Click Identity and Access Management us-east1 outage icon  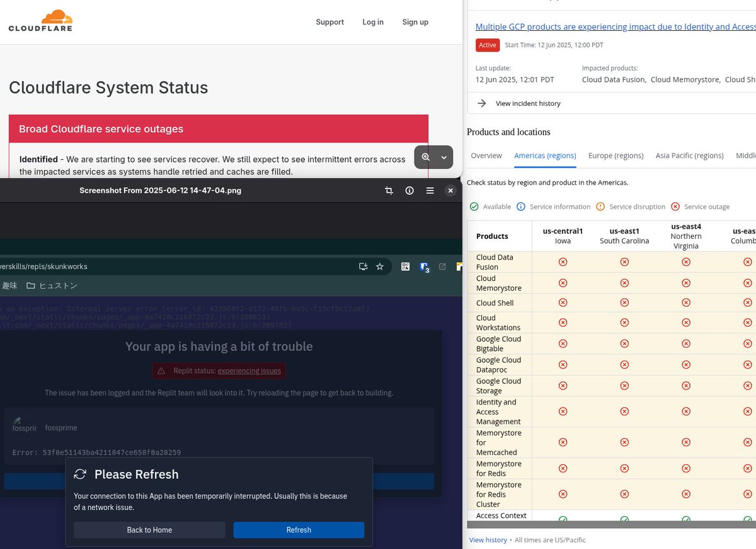[x=624, y=412]
